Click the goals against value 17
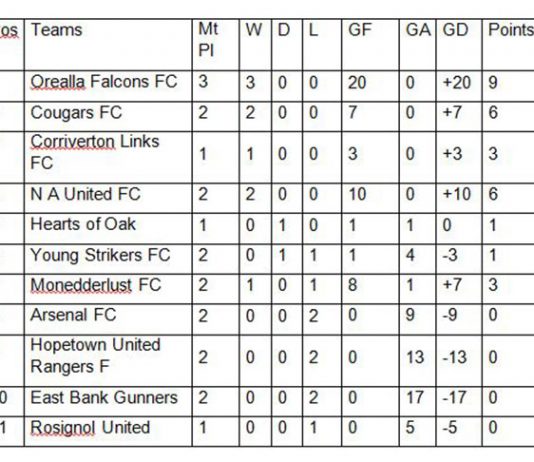534x462 pixels. coord(415,398)
